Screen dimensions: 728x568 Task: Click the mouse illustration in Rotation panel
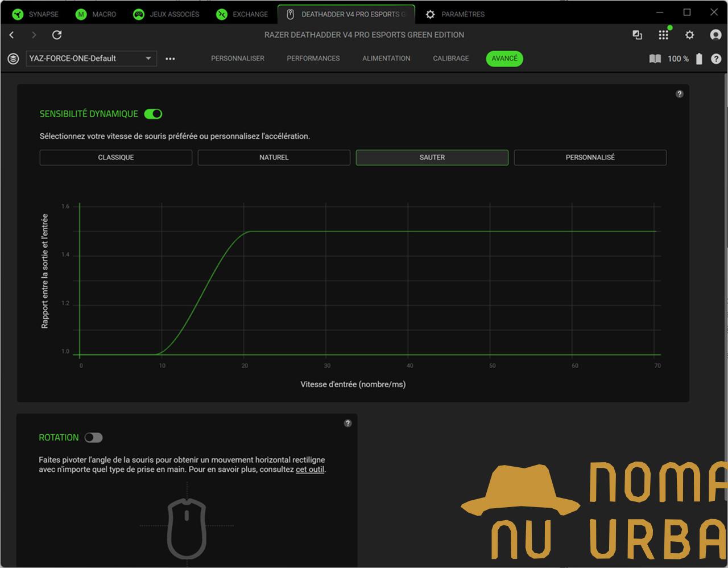(187, 528)
